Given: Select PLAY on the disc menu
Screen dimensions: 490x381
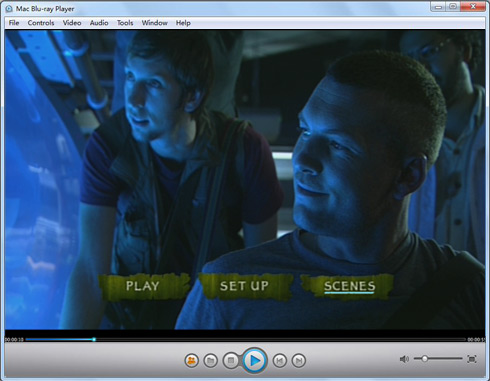Looking at the screenshot, I should click(x=143, y=286).
